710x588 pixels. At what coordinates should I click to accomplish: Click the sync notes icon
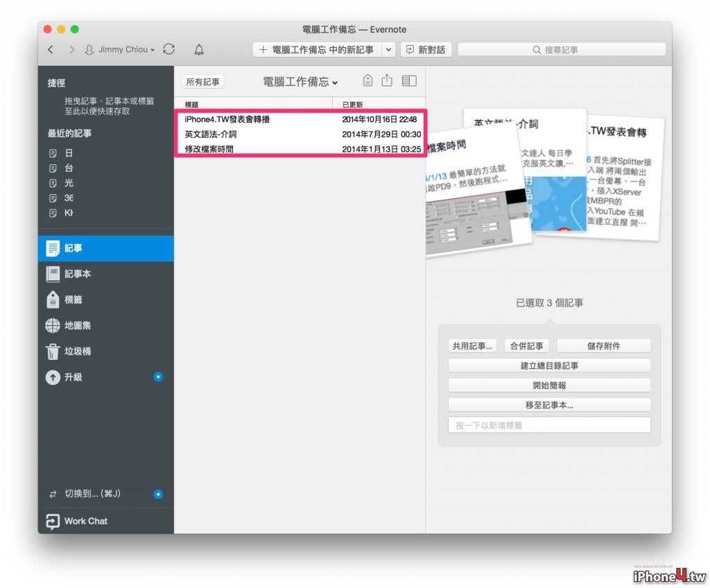click(x=169, y=49)
